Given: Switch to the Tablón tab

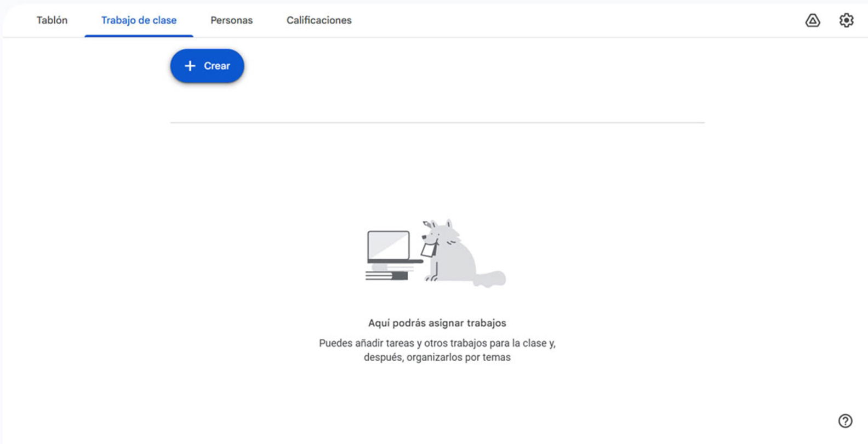Looking at the screenshot, I should [52, 20].
